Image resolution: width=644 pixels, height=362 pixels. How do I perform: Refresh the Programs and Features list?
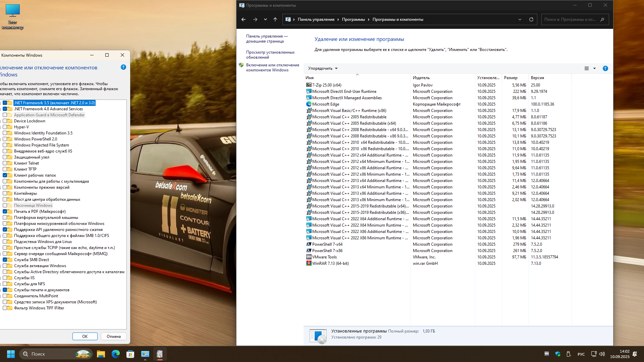[531, 19]
